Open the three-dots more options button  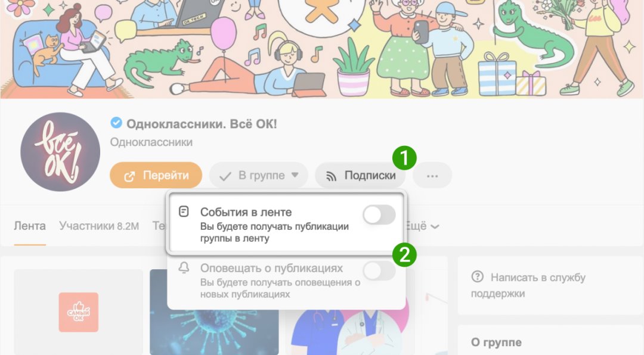coord(432,176)
